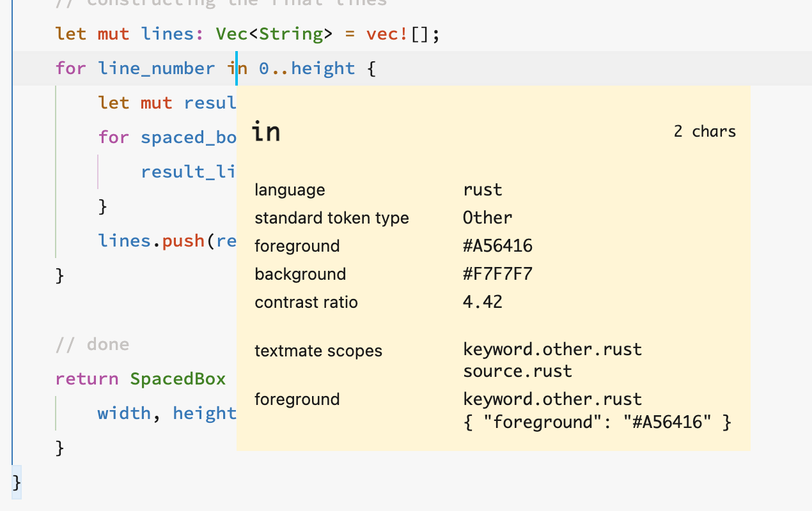Select the push method call on lines
The height and width of the screenshot is (511, 812).
[x=183, y=240]
